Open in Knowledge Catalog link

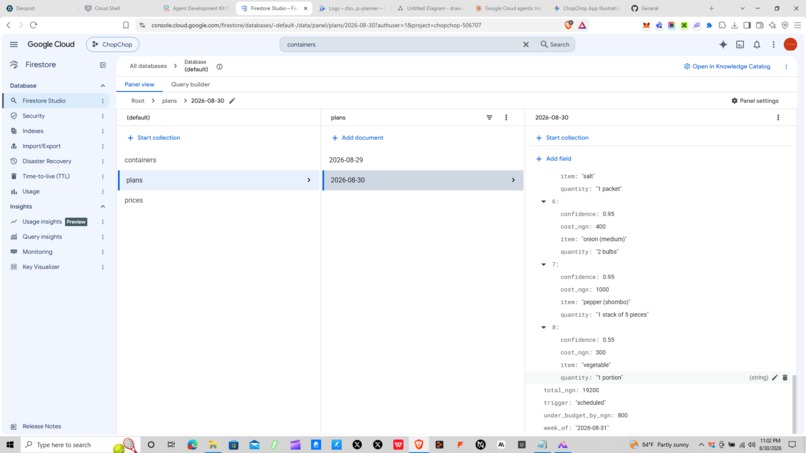coord(727,66)
